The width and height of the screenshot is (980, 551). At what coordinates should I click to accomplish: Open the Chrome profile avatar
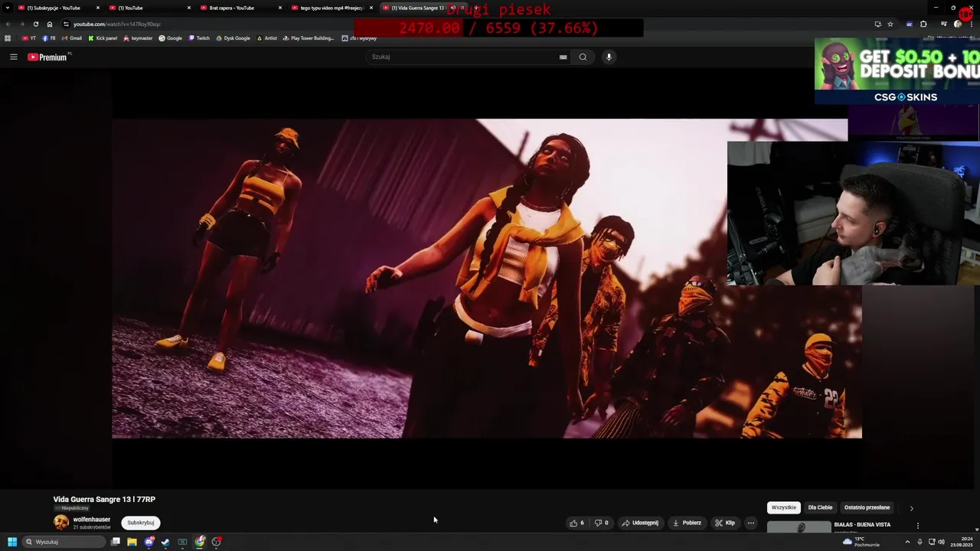coord(958,24)
